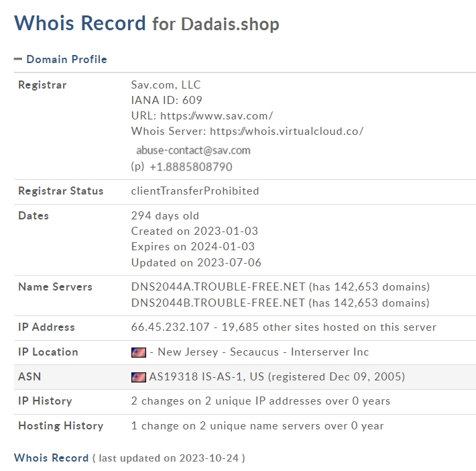The width and height of the screenshot is (476, 471).
Task: Click the US flag in IP Location row
Action: tap(138, 352)
